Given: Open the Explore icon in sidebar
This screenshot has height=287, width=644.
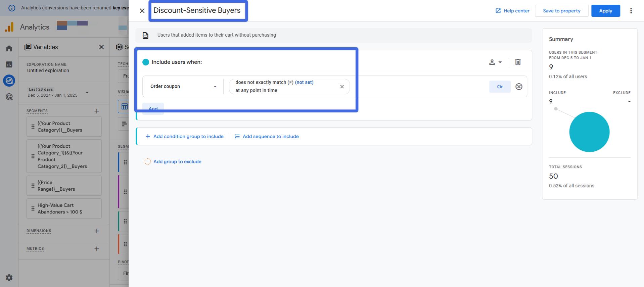Looking at the screenshot, I should (x=9, y=81).
